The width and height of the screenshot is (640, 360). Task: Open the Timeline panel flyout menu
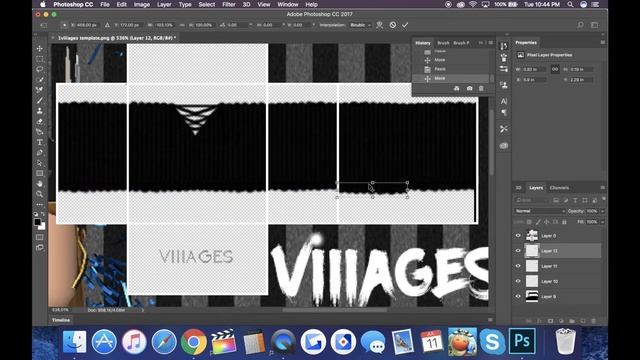click(490, 320)
